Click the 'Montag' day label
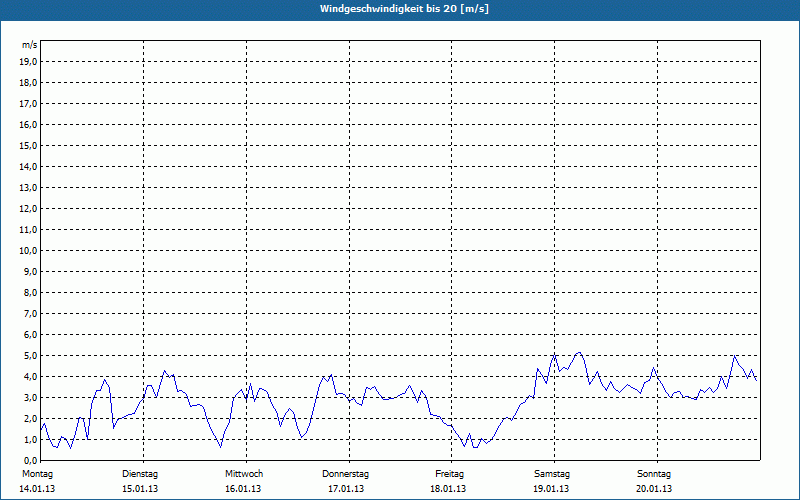Image resolution: width=800 pixels, height=500 pixels. point(37,474)
